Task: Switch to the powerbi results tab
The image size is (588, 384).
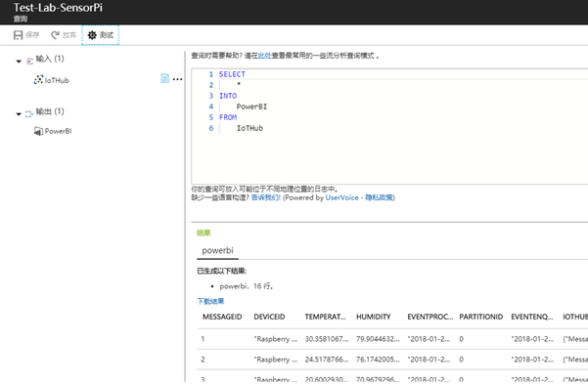Action: 217,250
